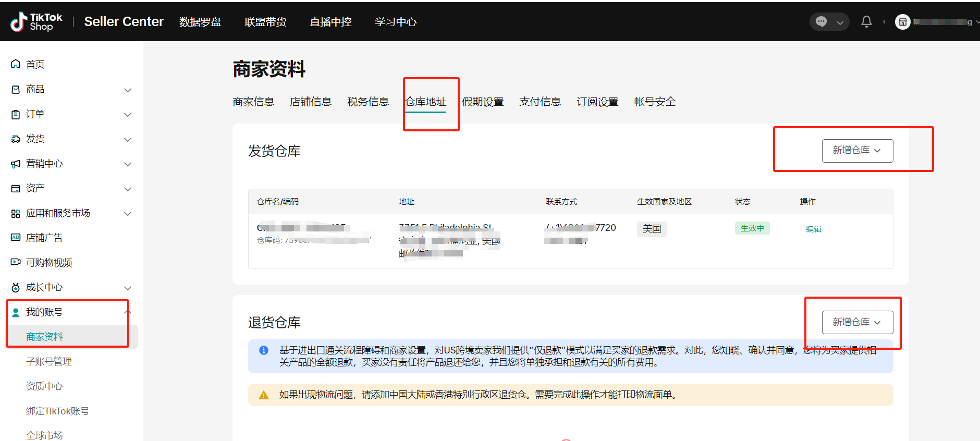
Task: Select 商家资料 in the sidebar
Action: tap(44, 337)
